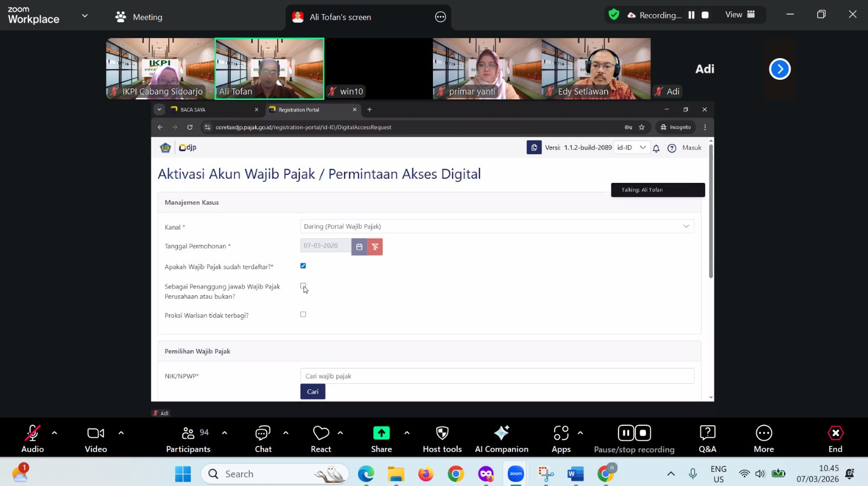The width and height of the screenshot is (868, 486).
Task: Switch to the BACA SAYA browser tab
Action: point(212,110)
